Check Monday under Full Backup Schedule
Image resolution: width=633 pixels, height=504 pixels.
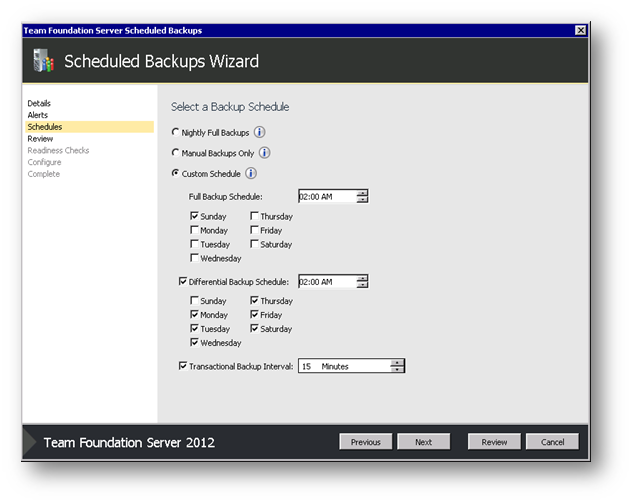194,230
